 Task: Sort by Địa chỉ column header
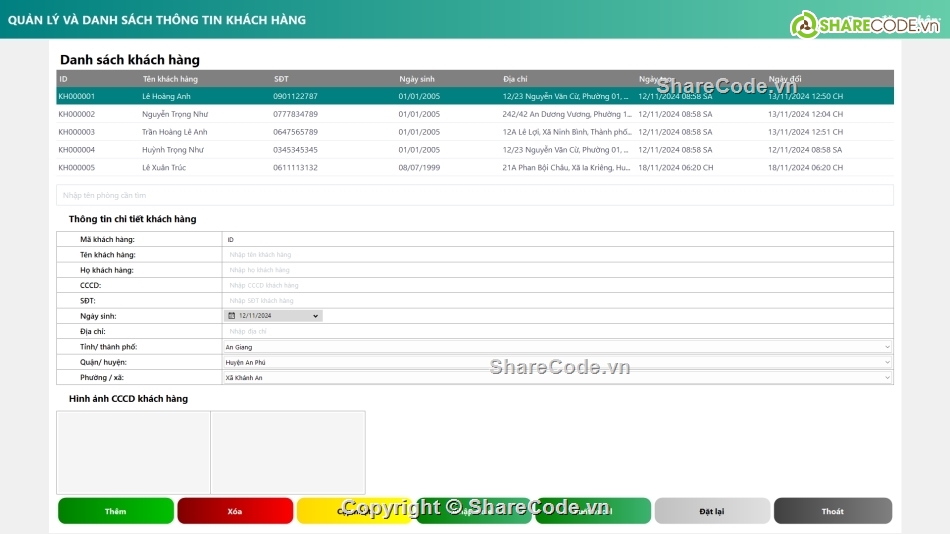tap(515, 79)
